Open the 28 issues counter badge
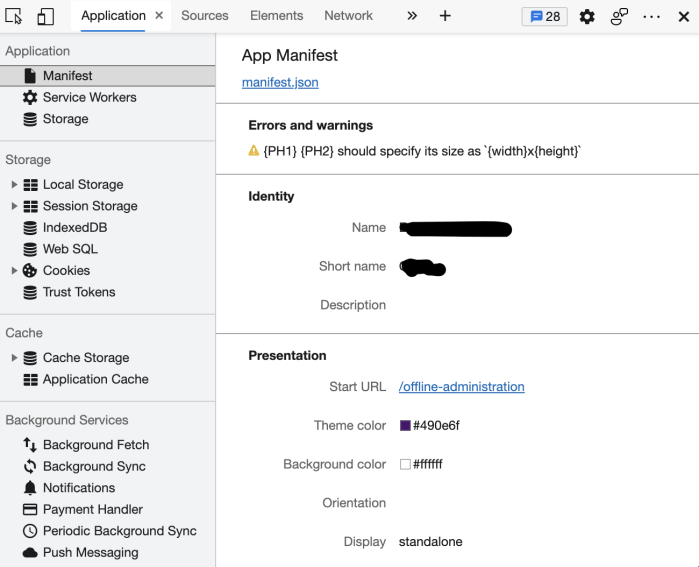This screenshot has width=699, height=567. point(545,16)
